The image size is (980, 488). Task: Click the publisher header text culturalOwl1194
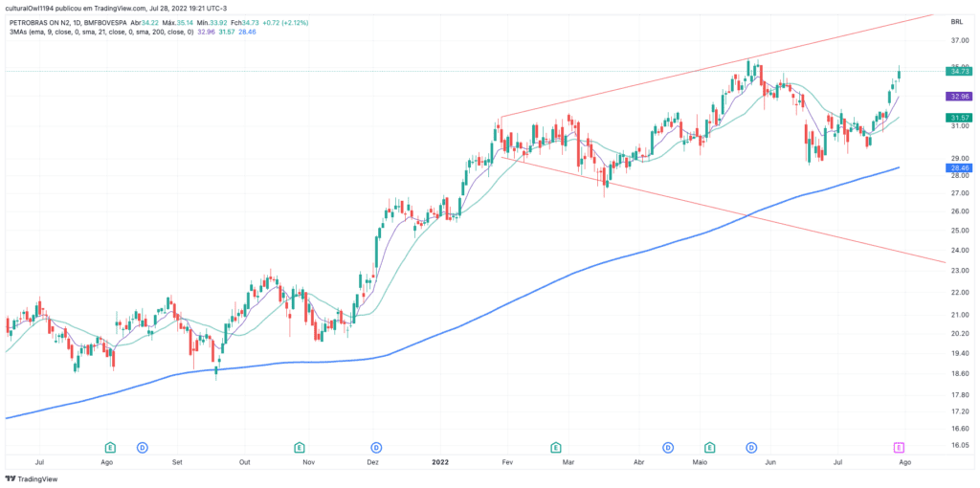pyautogui.click(x=29, y=9)
